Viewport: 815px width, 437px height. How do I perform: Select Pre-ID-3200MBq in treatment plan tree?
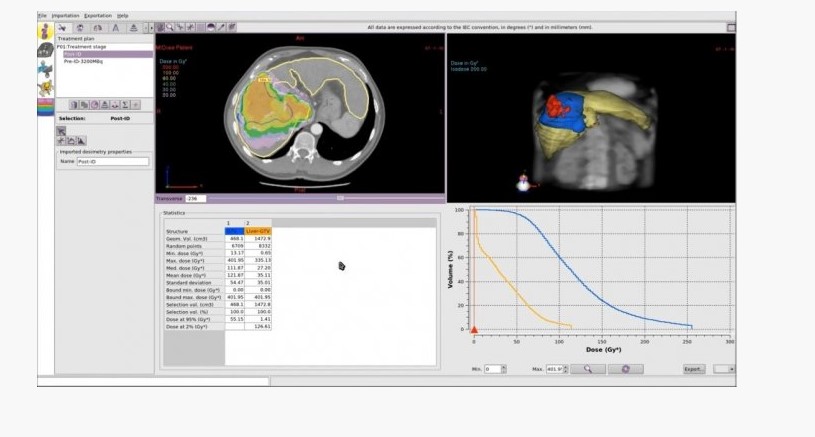click(83, 61)
